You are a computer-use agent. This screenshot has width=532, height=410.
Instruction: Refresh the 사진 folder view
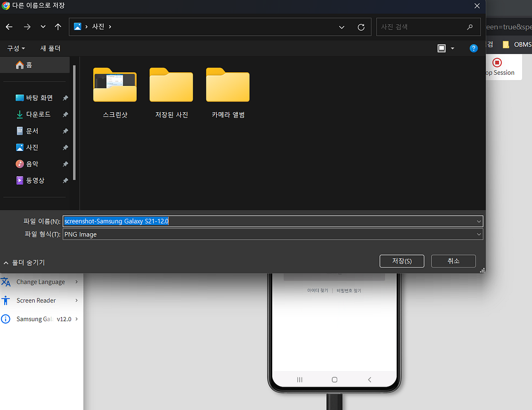361,27
